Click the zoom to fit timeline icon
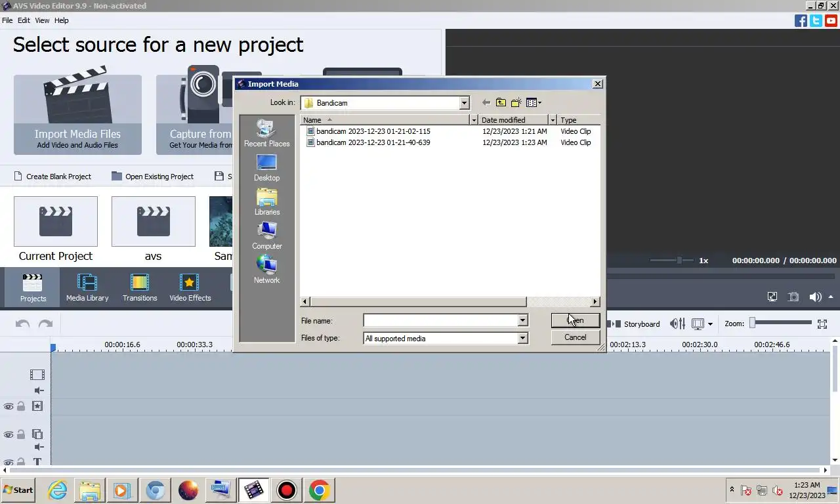840x504 pixels. pyautogui.click(x=822, y=324)
